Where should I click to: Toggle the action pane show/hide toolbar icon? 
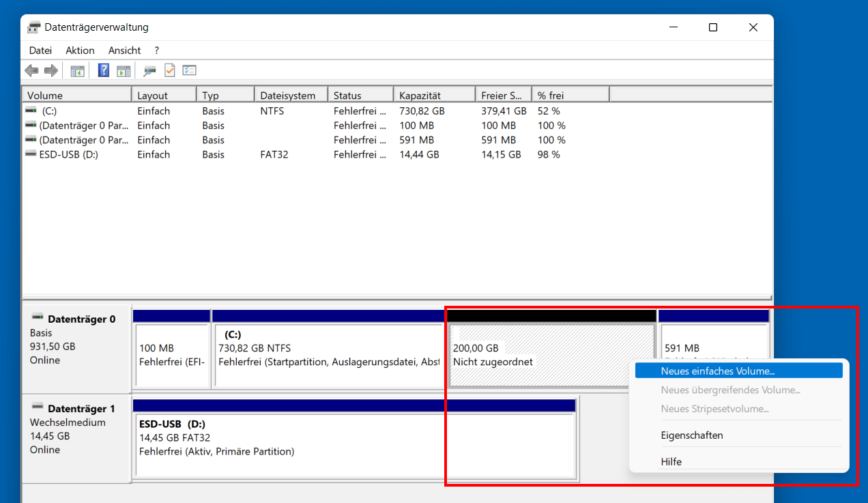tap(124, 70)
